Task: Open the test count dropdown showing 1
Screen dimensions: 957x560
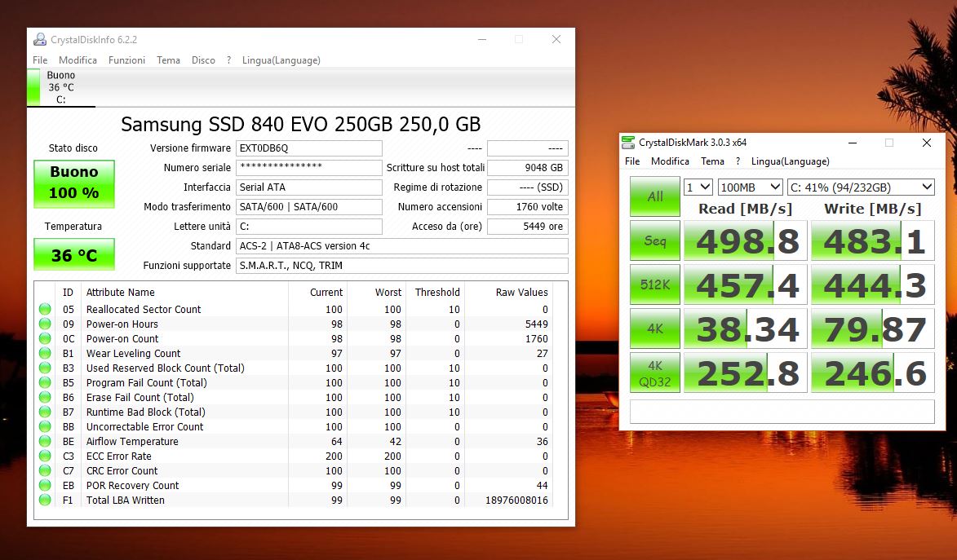Action: [698, 187]
